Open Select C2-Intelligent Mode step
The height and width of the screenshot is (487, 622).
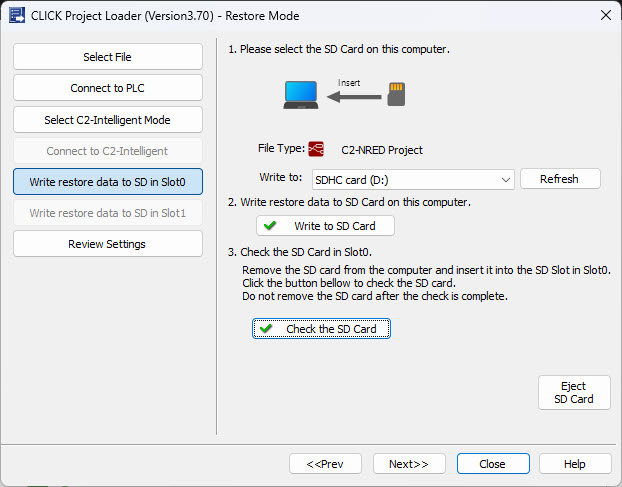point(108,120)
